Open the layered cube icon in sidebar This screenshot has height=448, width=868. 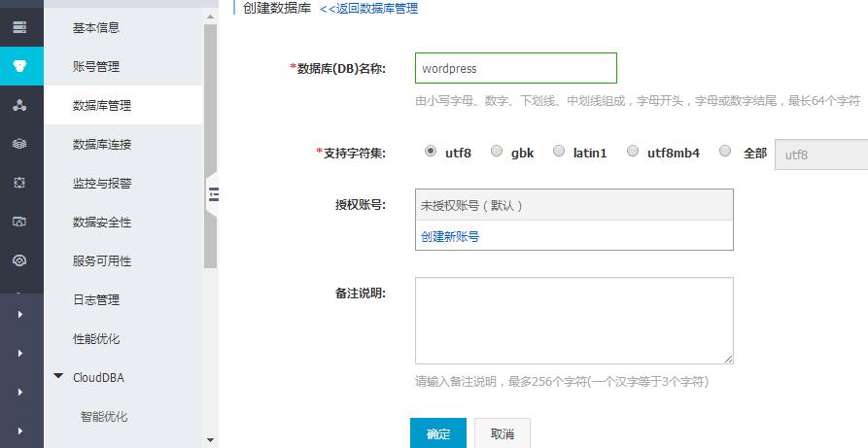coord(20,144)
